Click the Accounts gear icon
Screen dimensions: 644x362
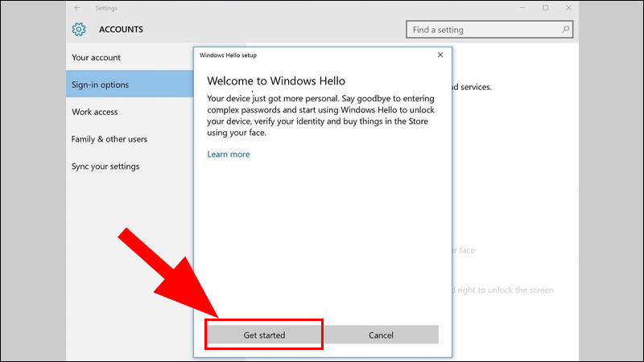pos(79,30)
